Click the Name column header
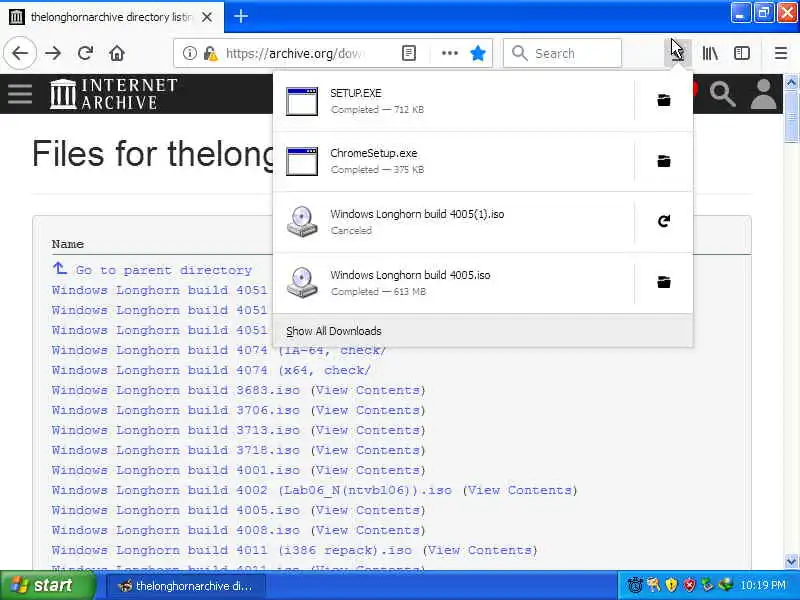The width and height of the screenshot is (800, 600). click(x=67, y=244)
